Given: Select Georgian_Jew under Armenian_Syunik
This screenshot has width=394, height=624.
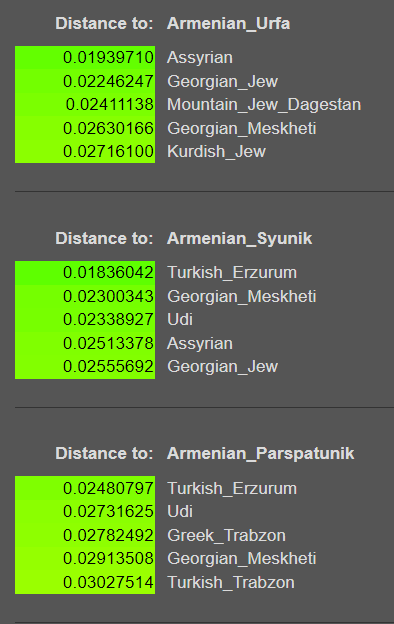Looking at the screenshot, I should tap(222, 367).
